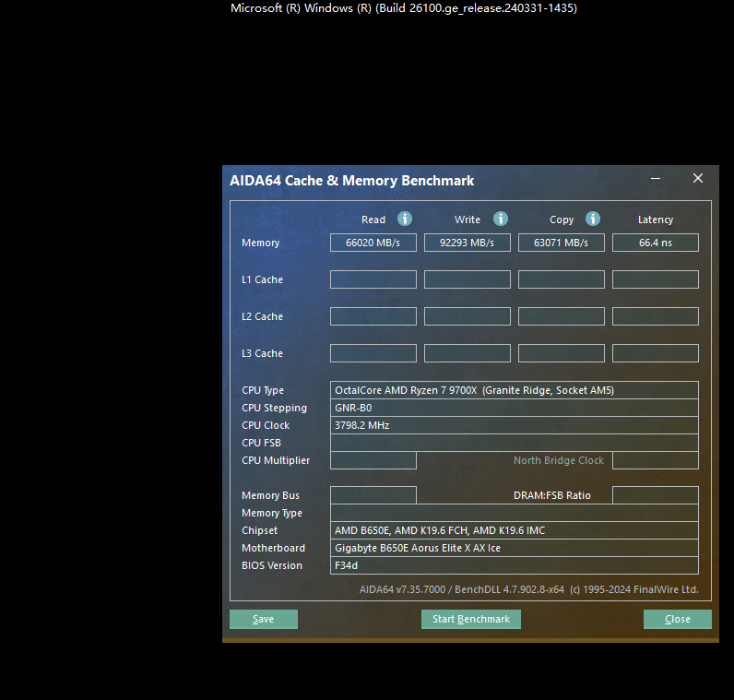Select the Memory Copy value field
Screen dimensions: 734x700
[x=562, y=243]
